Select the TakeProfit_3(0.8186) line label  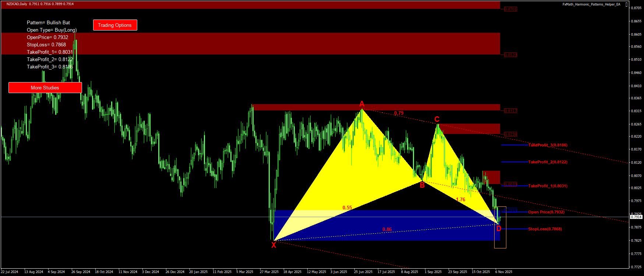point(548,145)
